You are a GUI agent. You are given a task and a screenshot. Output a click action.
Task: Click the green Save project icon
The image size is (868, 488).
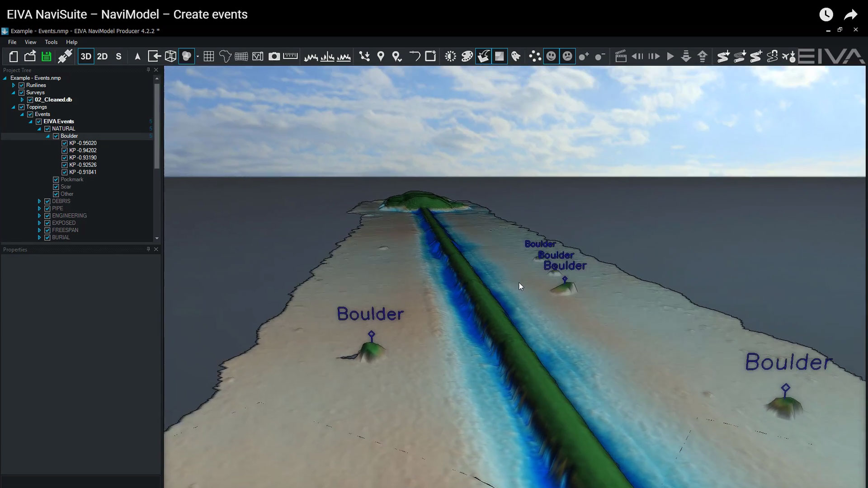click(46, 56)
